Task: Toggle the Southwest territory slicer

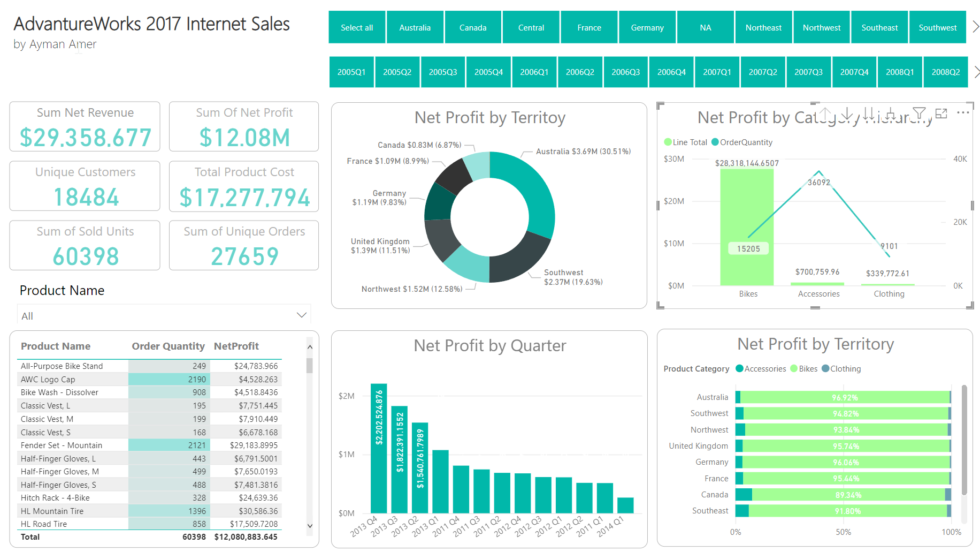Action: pyautogui.click(x=937, y=27)
